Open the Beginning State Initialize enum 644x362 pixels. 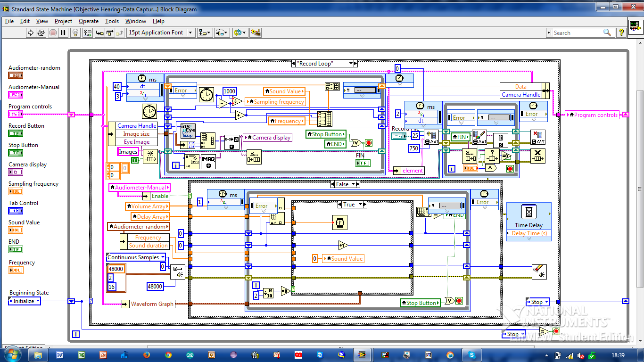[25, 301]
